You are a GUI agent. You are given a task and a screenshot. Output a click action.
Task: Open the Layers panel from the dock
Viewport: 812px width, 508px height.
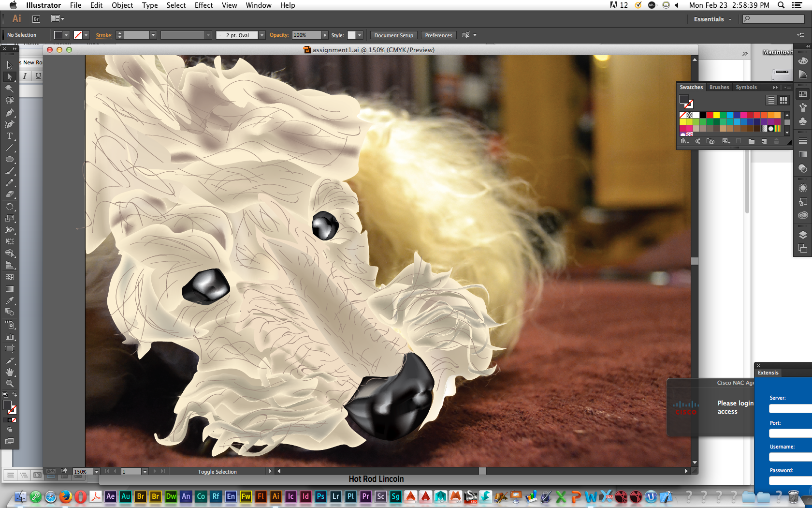click(x=803, y=235)
